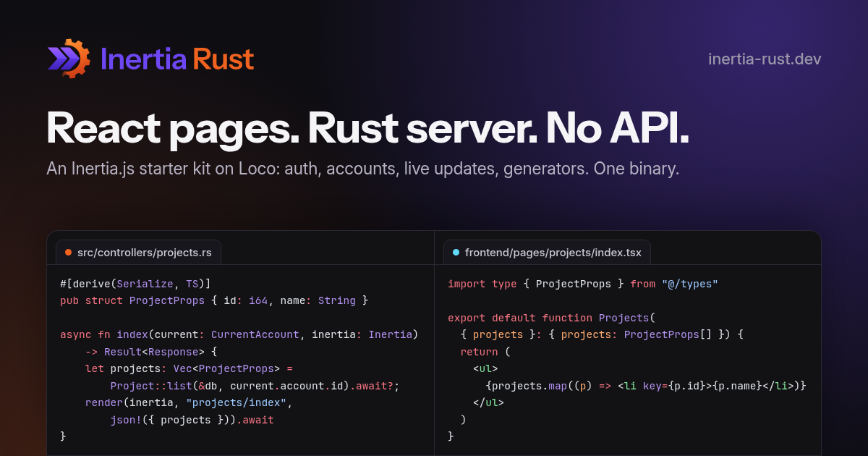Select the frontend/pages/projects/index.tsx tab
Viewport: 868px width, 456px height.
coord(547,253)
